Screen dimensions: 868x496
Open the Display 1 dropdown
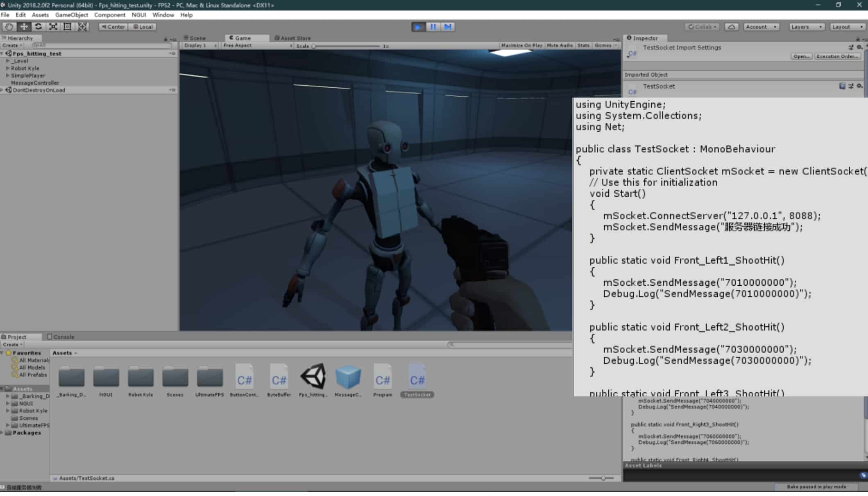[x=200, y=46]
